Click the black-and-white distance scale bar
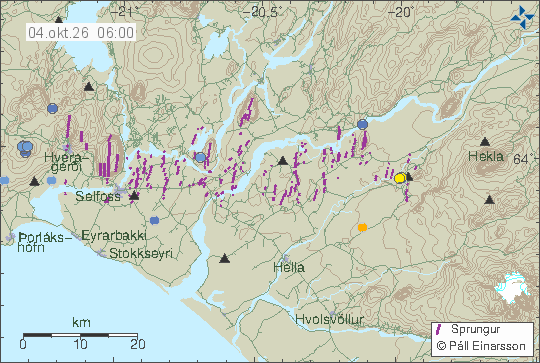 click(x=80, y=335)
